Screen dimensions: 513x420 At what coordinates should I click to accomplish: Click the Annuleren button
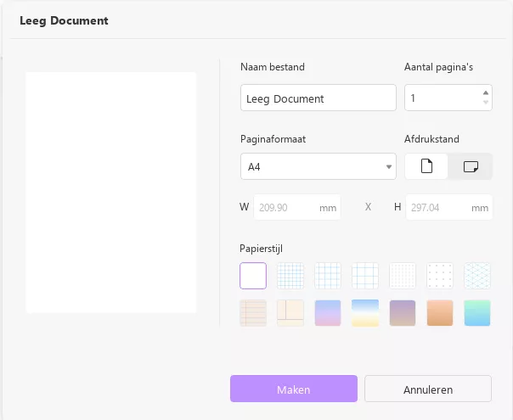click(428, 389)
